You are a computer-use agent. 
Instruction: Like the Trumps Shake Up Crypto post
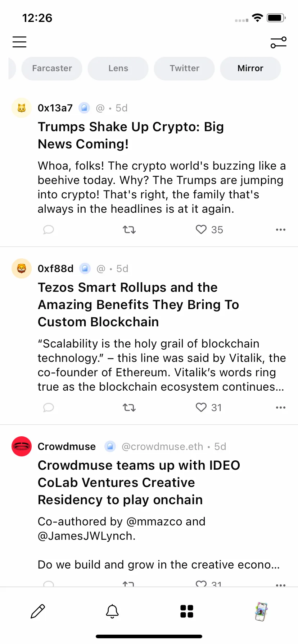201,229
